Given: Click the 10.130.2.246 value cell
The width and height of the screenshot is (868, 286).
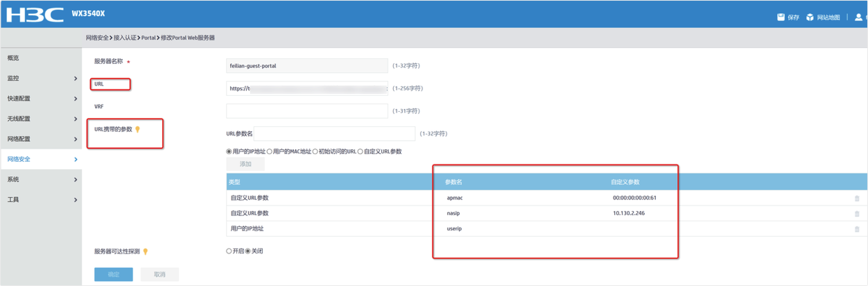Looking at the screenshot, I should coord(629,213).
